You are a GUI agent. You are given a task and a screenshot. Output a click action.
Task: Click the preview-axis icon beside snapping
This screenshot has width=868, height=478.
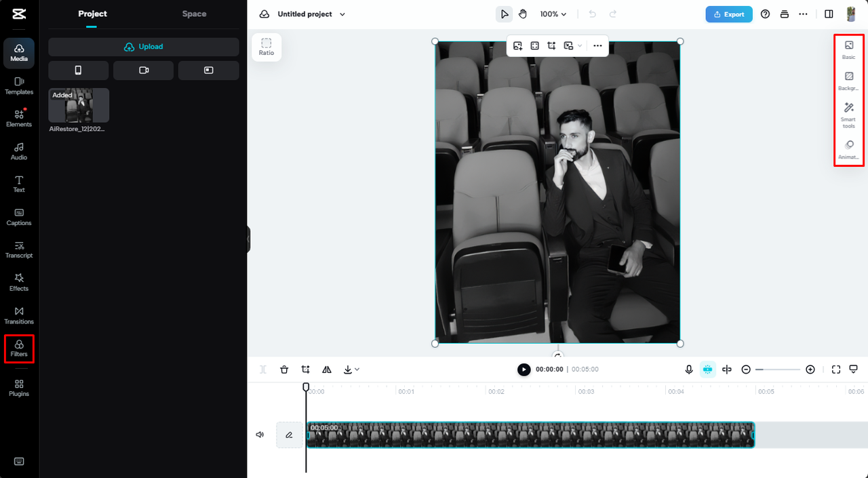[x=727, y=370]
